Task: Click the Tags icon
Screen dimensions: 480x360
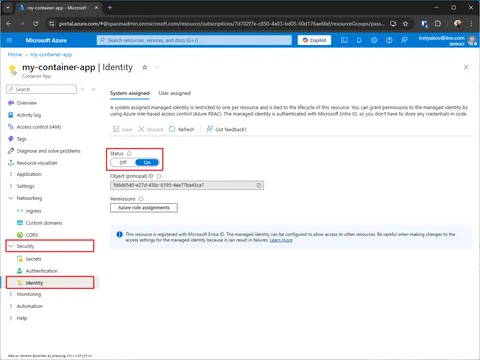Action: point(11,139)
